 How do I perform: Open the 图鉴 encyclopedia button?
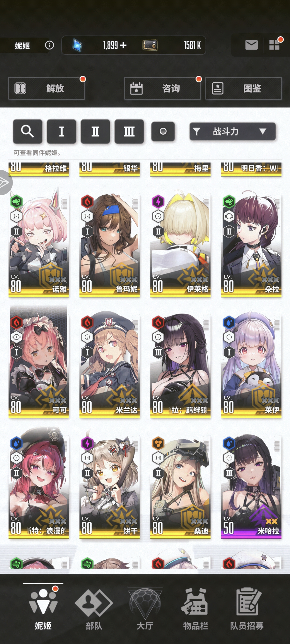(244, 88)
